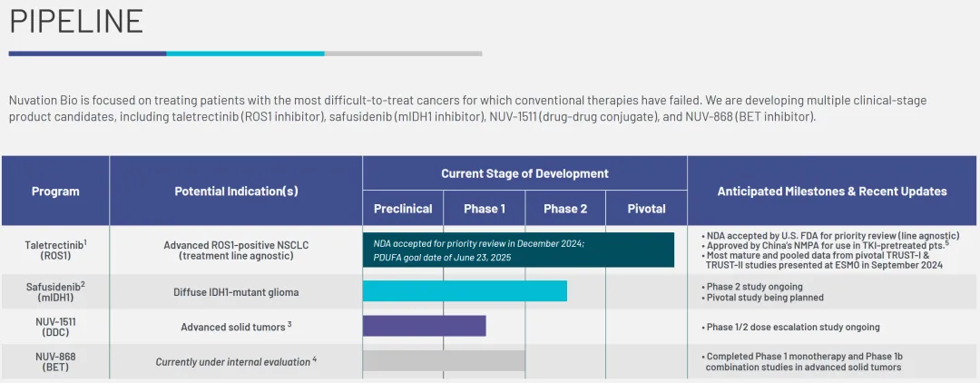Image resolution: width=980 pixels, height=383 pixels.
Task: Click the Taletrectinib (ROS1) program name
Action: tap(55, 250)
